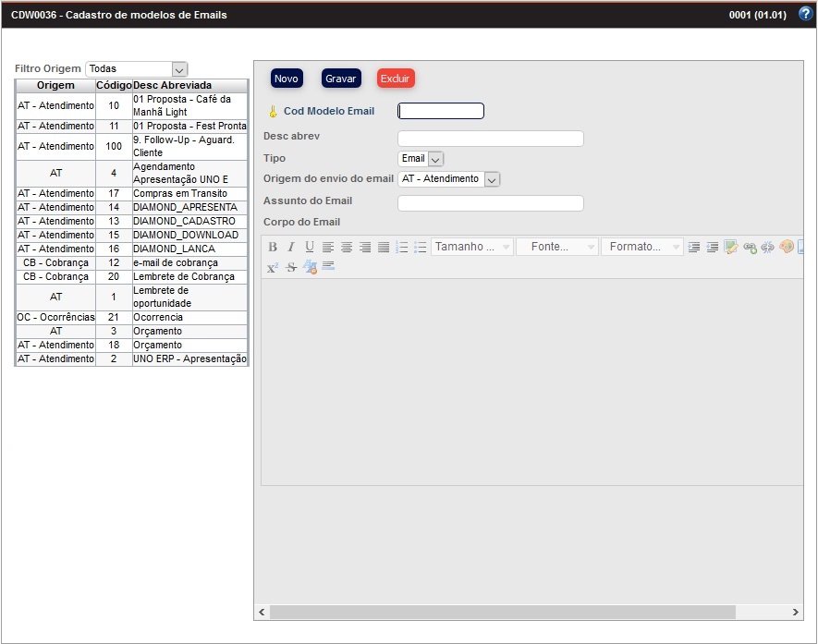The image size is (818, 644).
Task: Click the Novo button
Action: [286, 79]
